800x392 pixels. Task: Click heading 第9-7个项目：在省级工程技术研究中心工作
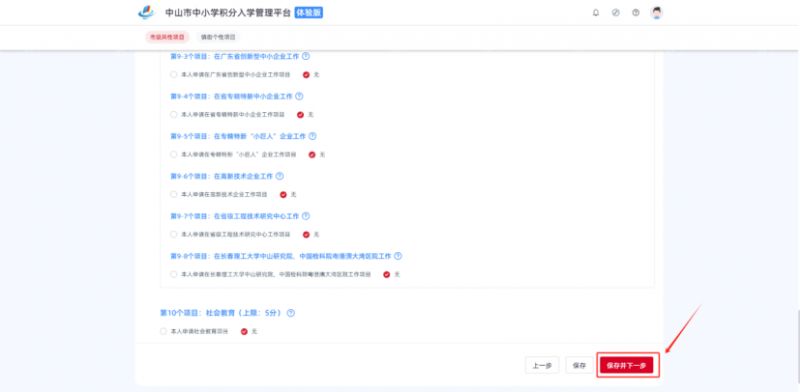tap(235, 216)
